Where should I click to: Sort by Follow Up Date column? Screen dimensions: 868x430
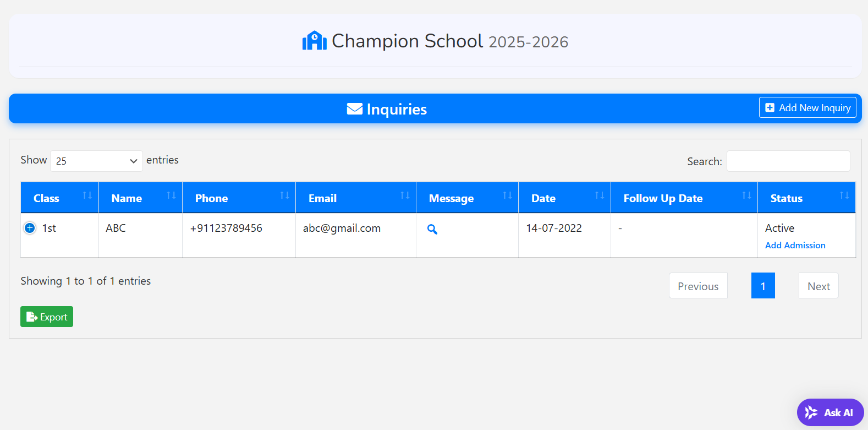684,198
